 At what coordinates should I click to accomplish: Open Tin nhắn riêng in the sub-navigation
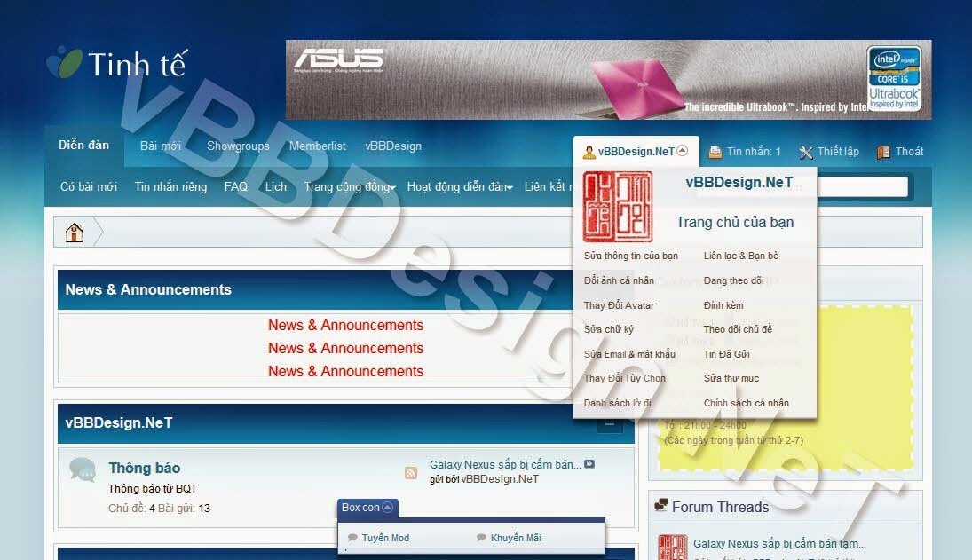171,186
